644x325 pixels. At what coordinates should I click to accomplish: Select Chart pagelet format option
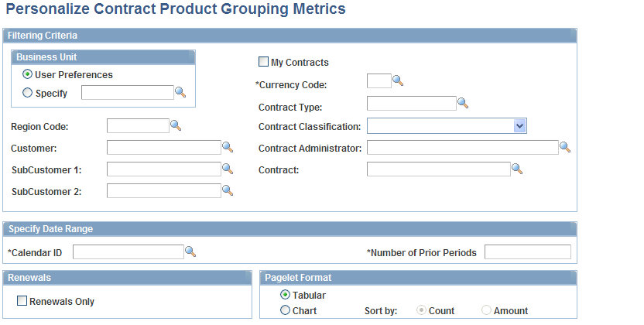point(286,310)
